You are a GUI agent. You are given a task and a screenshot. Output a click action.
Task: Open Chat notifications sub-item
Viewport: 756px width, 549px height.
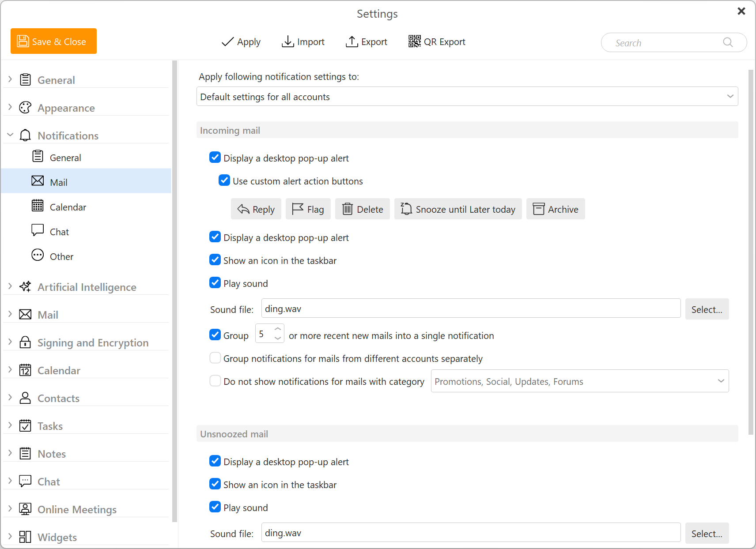point(86,231)
